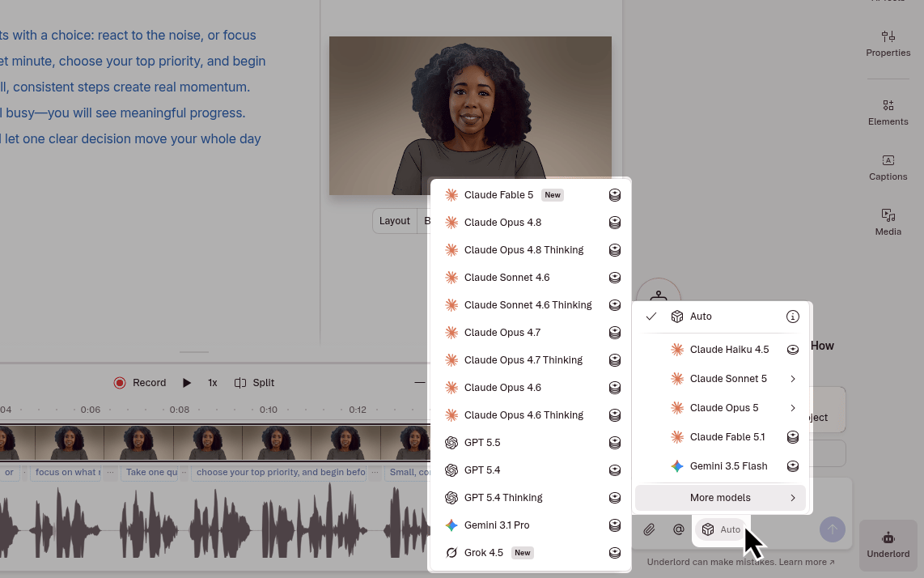This screenshot has width=924, height=578.
Task: Click the Grok logo icon
Action: click(x=451, y=553)
